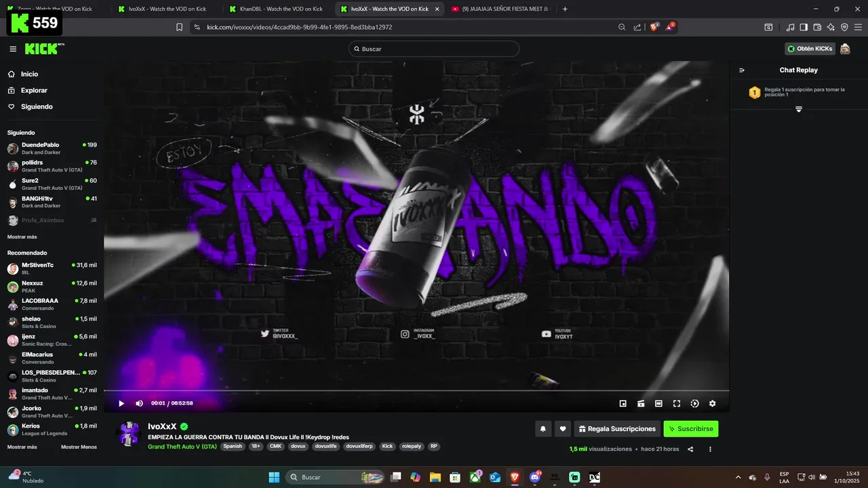Image resolution: width=868 pixels, height=488 pixels.
Task: Click the browser share page icon
Action: (637, 27)
